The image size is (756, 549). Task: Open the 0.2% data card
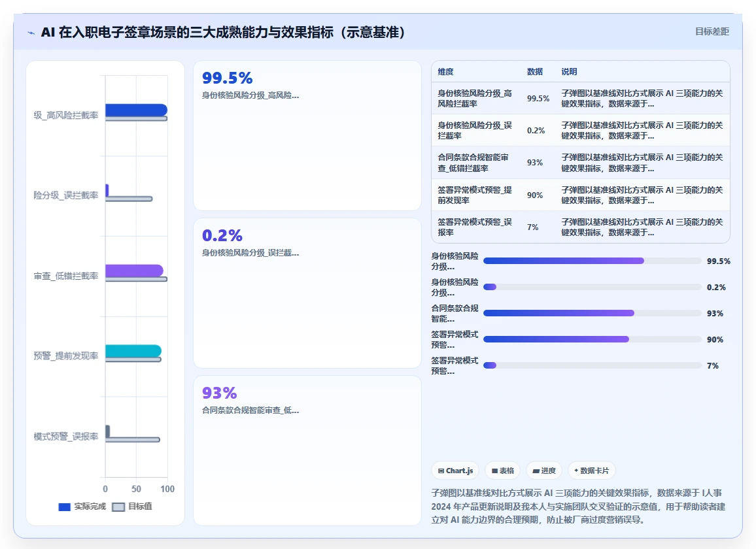(307, 293)
